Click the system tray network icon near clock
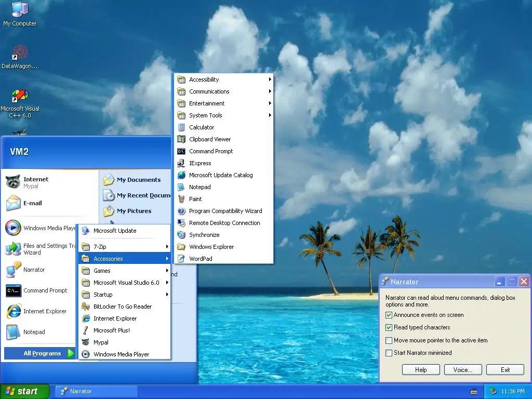 point(494,391)
